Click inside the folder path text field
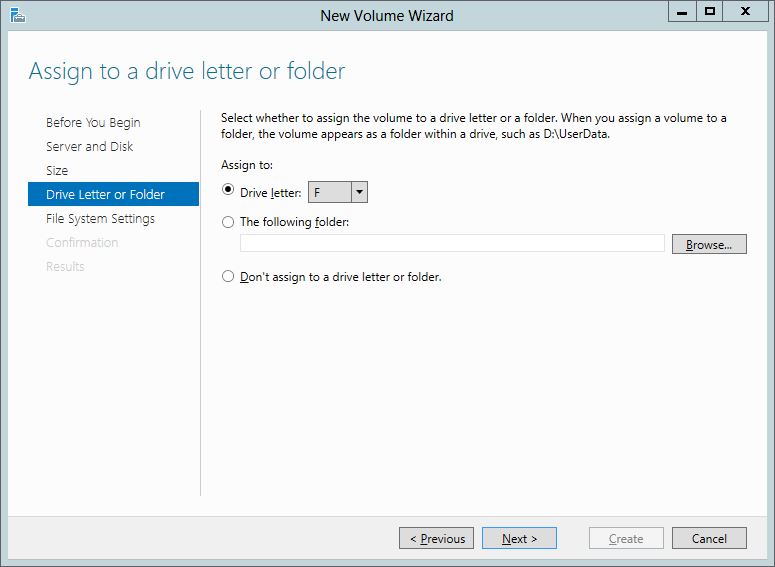The height and width of the screenshot is (567, 775). [x=452, y=244]
